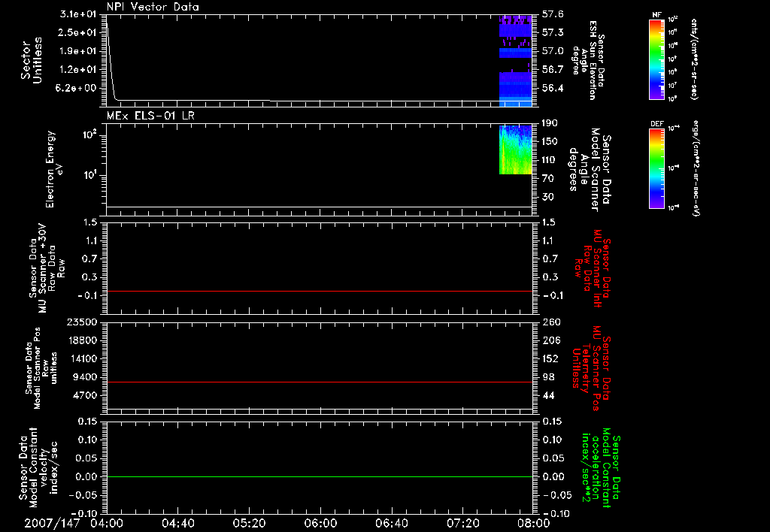Click the 2007/147 04:00 time label
The height and width of the screenshot is (532, 770).
click(74, 524)
